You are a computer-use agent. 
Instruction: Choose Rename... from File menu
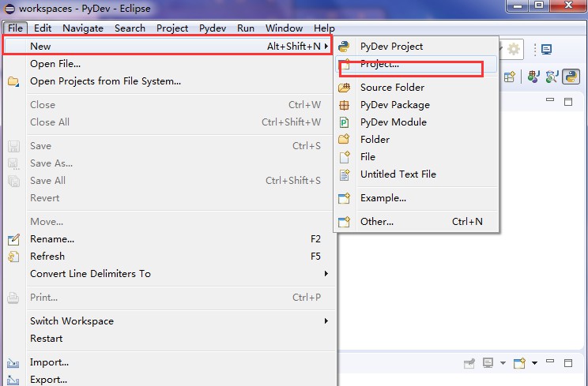click(169, 239)
